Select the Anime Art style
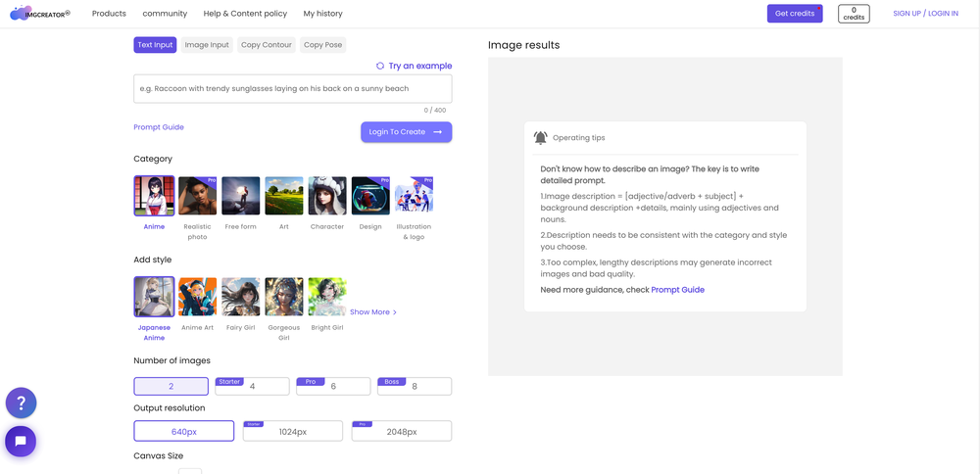The image size is (980, 474). tap(198, 297)
